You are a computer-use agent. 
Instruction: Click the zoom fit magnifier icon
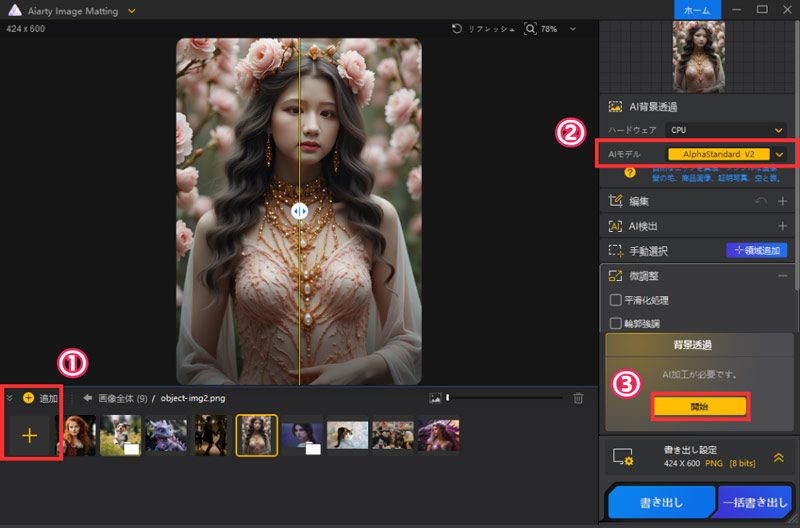pyautogui.click(x=530, y=29)
